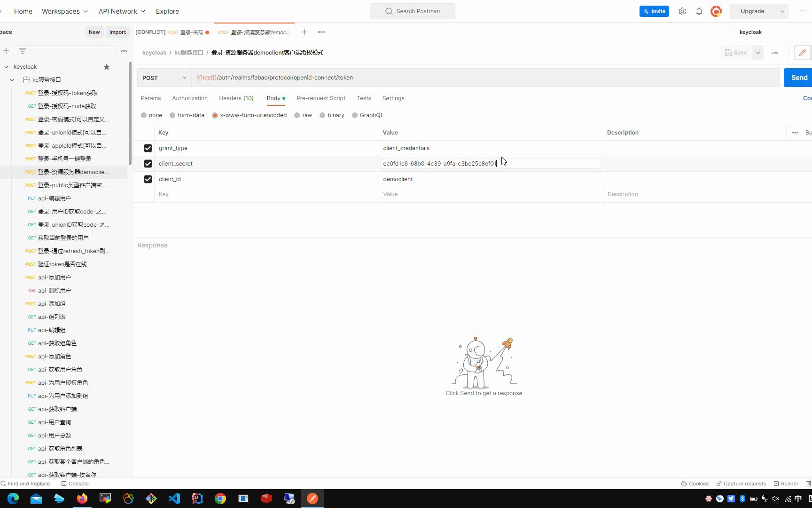Send the request
Image resolution: width=812 pixels, height=508 pixels.
pos(799,78)
